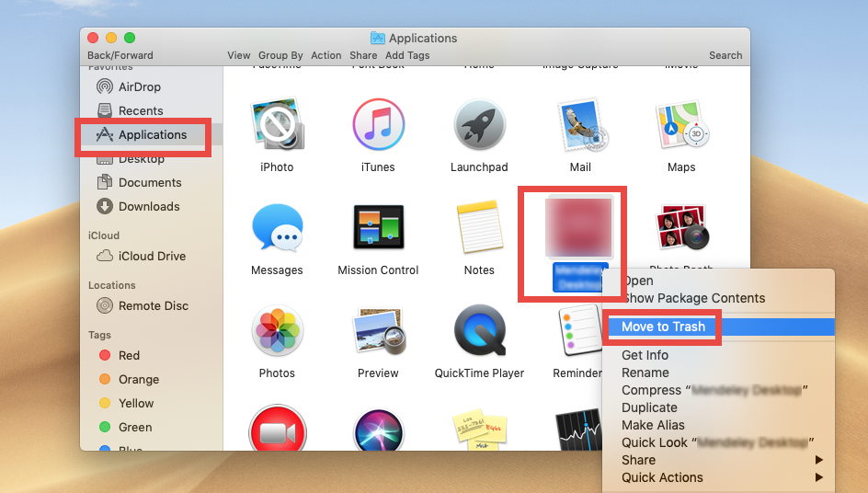Select the Launchpad rocket icon
Screen dimensions: 868x493
[479, 127]
